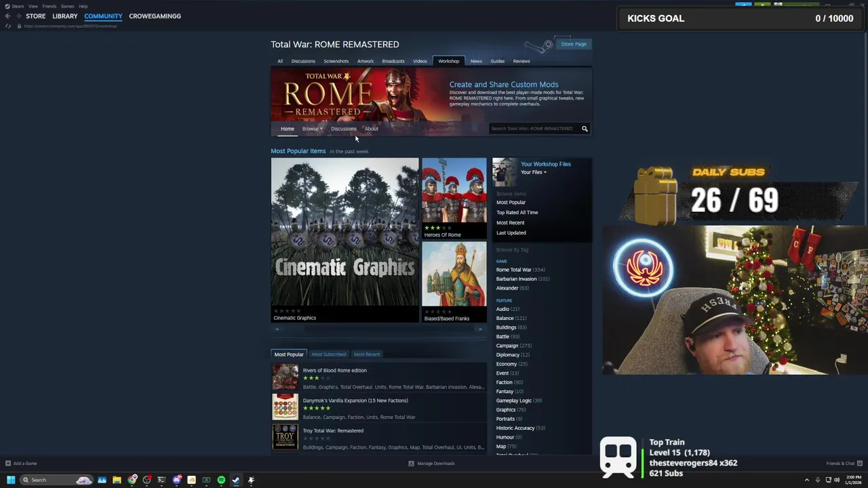Click the Xbox Game Bar taskbar icon
Image resolution: width=868 pixels, height=488 pixels.
206,480
